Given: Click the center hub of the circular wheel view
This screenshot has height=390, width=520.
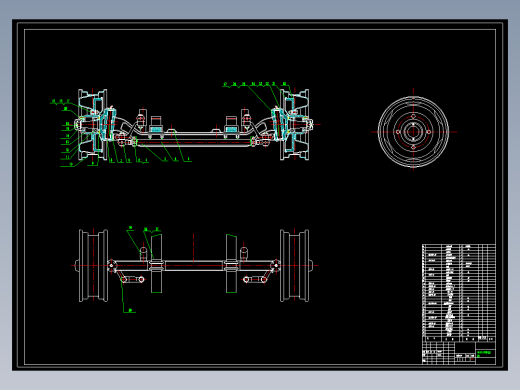Looking at the screenshot, I should pyautogui.click(x=413, y=132).
